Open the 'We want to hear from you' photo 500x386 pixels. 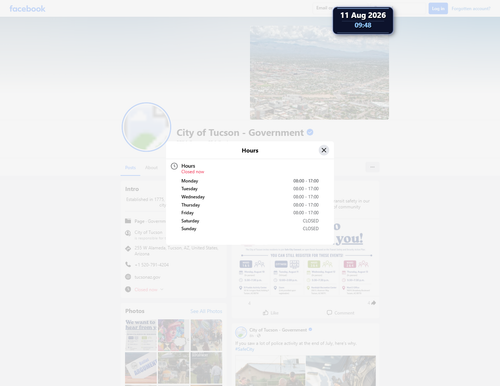coord(141,335)
